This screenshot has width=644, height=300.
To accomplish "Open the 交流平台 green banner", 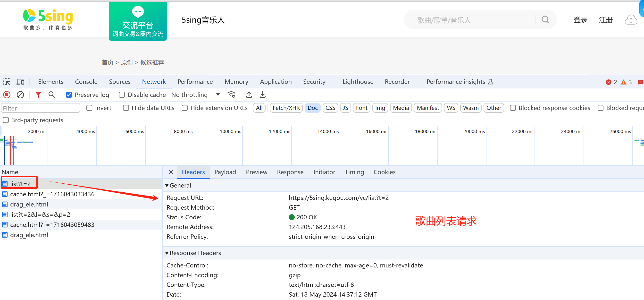I will pyautogui.click(x=138, y=21).
